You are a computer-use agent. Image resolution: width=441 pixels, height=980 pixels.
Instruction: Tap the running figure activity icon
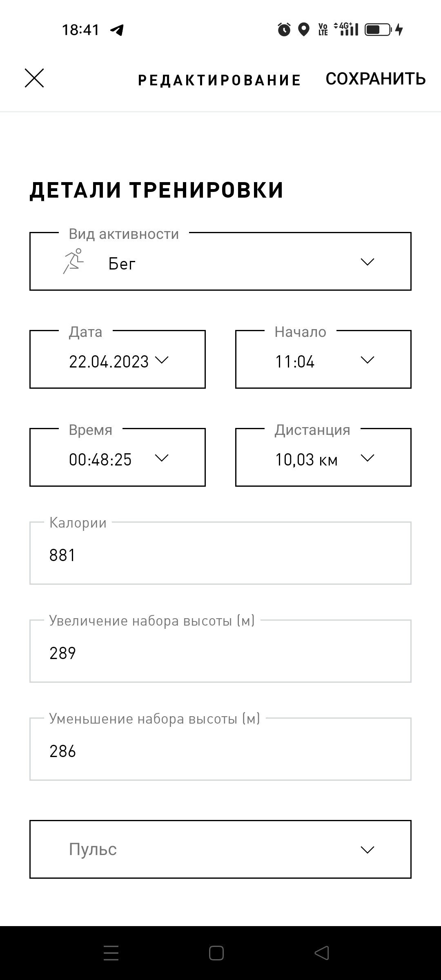[73, 261]
